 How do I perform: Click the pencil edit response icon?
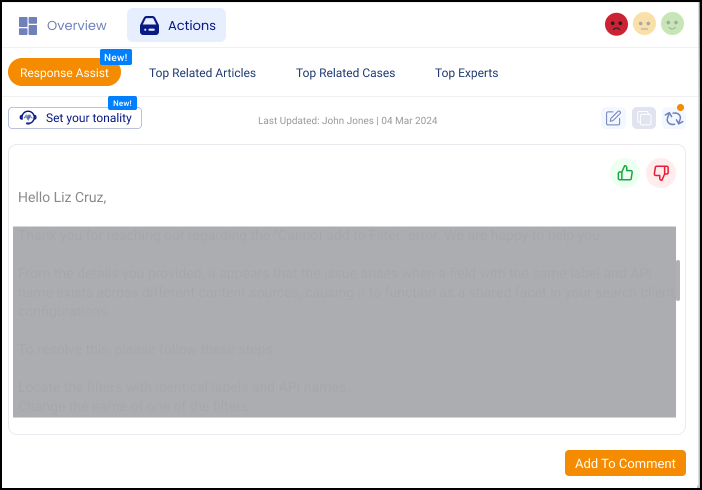(614, 118)
